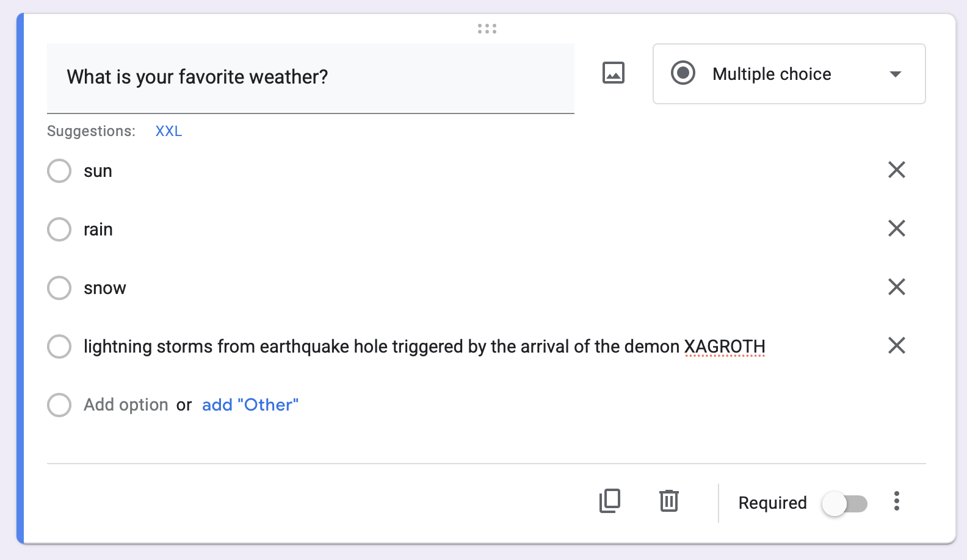Open the Multiple choice question type dropdown
This screenshot has height=560, width=967.
pos(772,74)
